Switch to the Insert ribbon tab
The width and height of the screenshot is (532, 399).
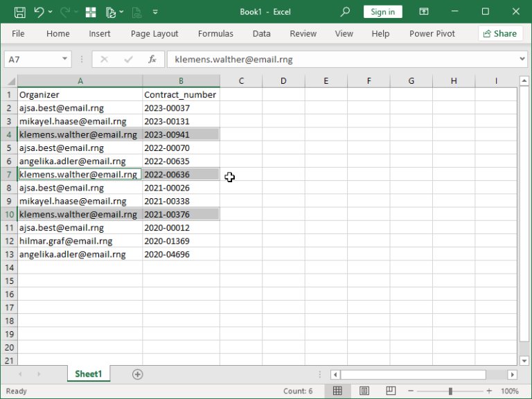[100, 33]
